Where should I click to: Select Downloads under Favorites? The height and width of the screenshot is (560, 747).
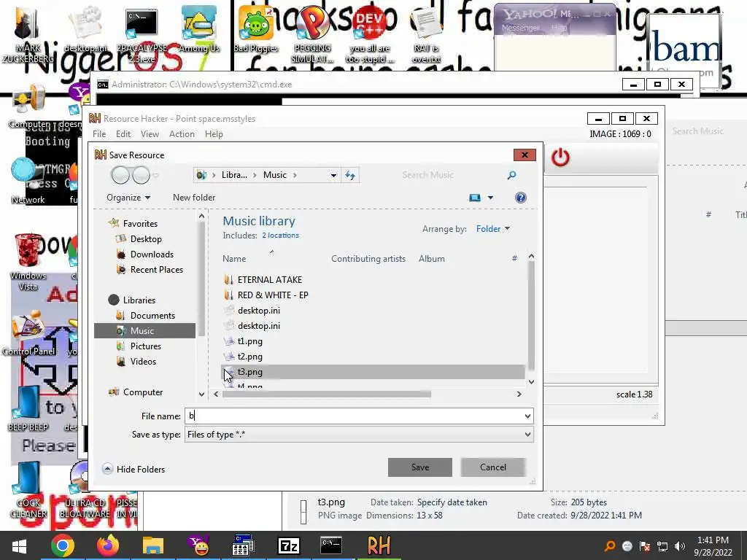coord(152,254)
